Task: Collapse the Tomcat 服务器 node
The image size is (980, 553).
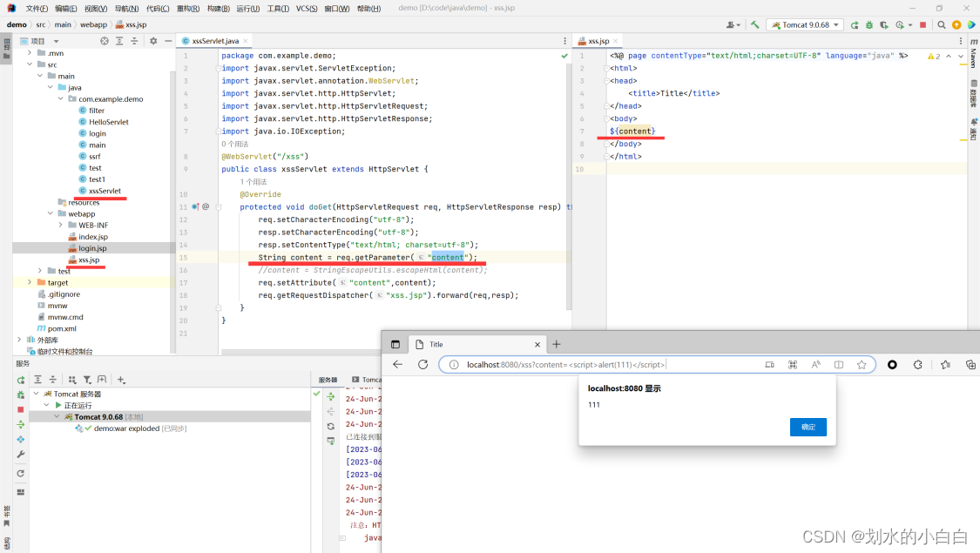Action: [37, 394]
